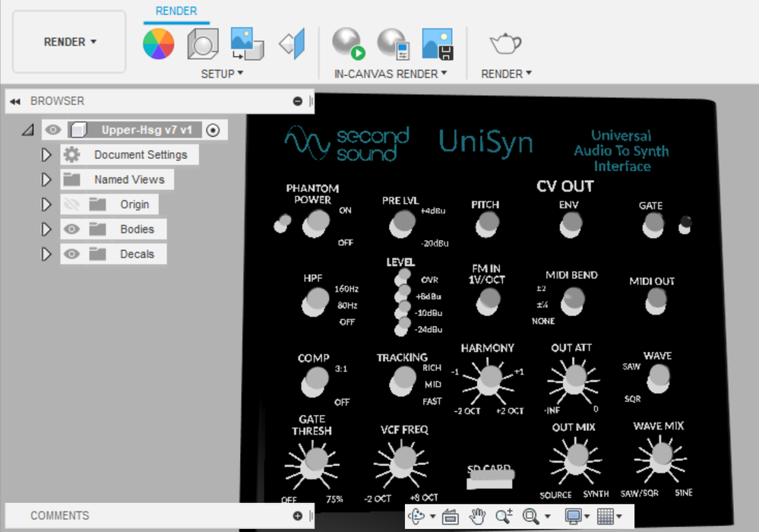759x532 pixels.
Task: Click UniSyn logo on the model
Action: 485,142
